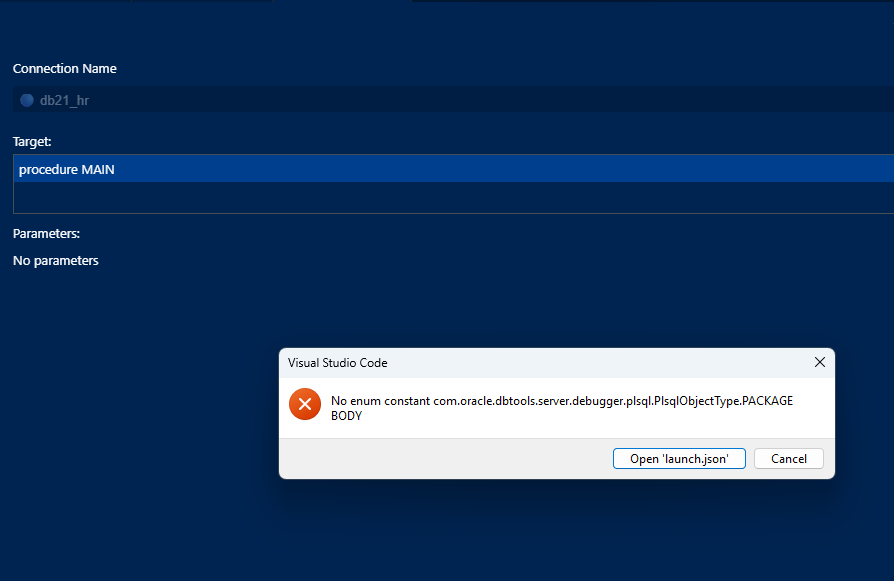The width and height of the screenshot is (894, 581).
Task: Click the Target: label
Action: tap(32, 142)
